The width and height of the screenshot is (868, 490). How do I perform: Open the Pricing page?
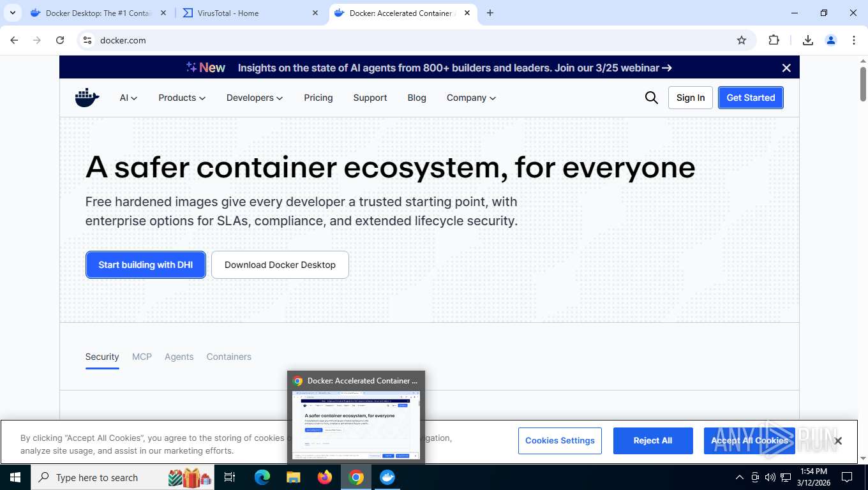tap(318, 98)
